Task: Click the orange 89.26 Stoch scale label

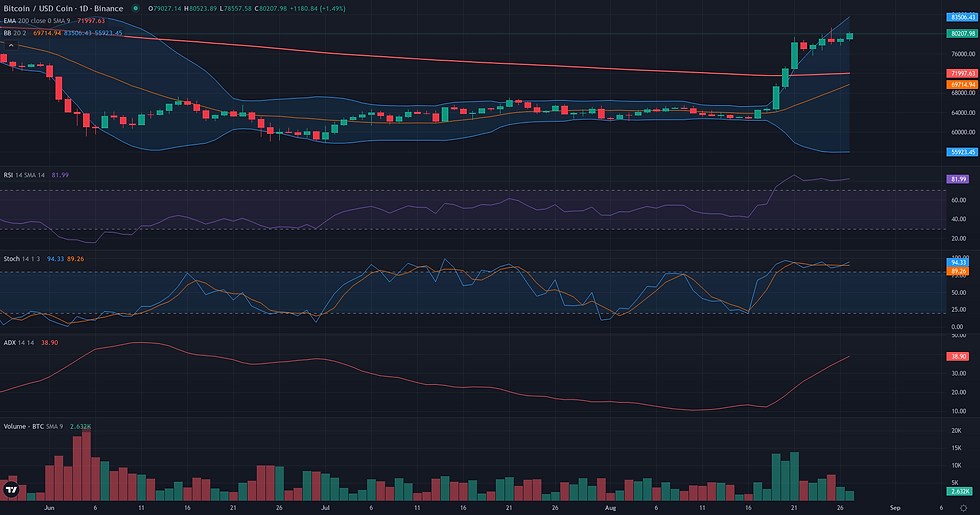Action: pos(958,271)
